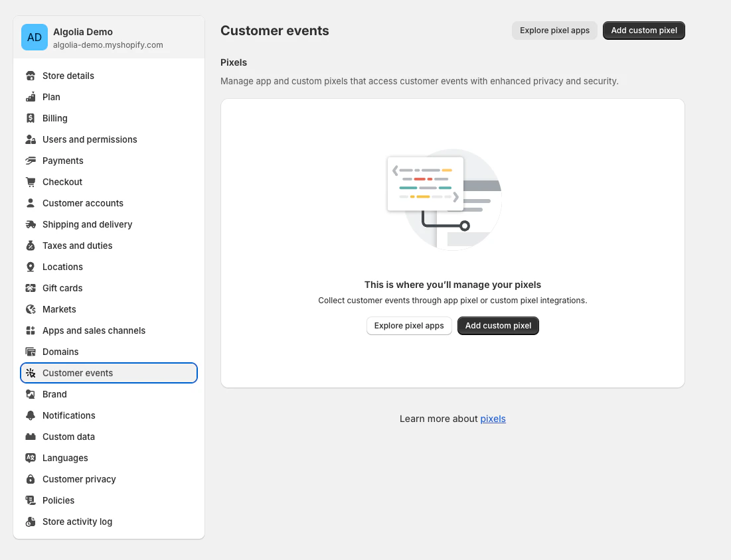Select Apps and sales channels
The image size is (731, 560).
click(94, 330)
